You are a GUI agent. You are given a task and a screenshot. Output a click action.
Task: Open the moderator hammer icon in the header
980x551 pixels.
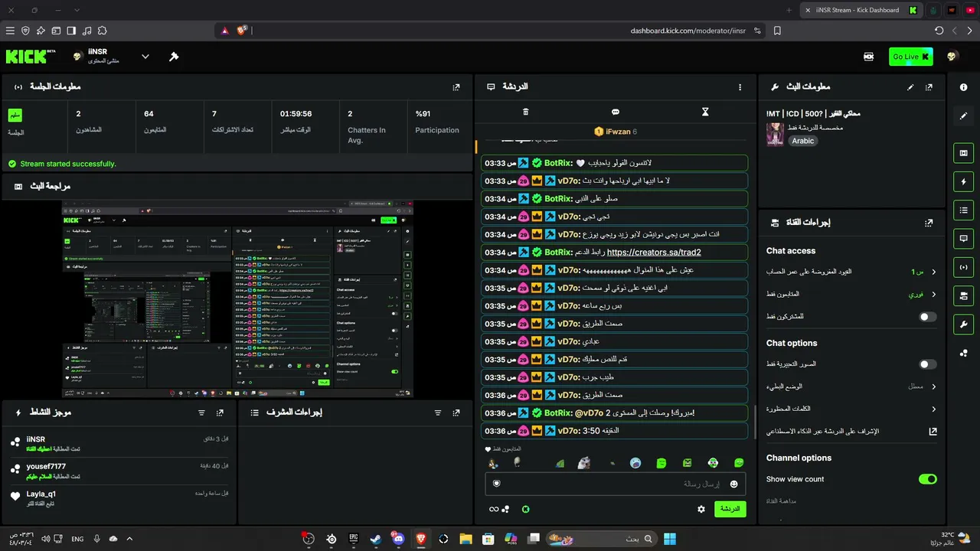tap(174, 57)
